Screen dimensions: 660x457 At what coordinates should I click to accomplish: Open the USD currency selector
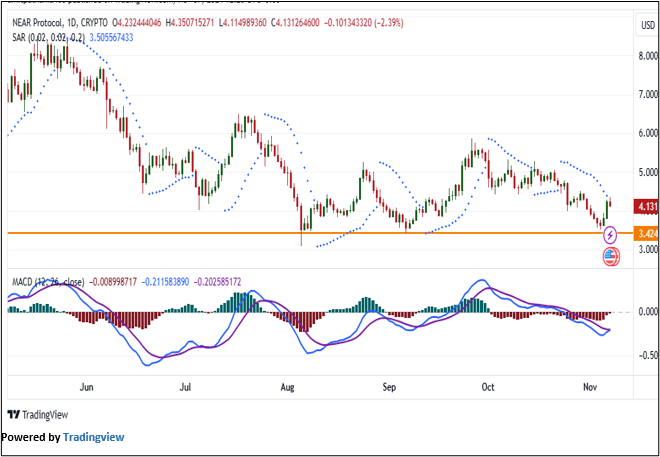tap(648, 26)
